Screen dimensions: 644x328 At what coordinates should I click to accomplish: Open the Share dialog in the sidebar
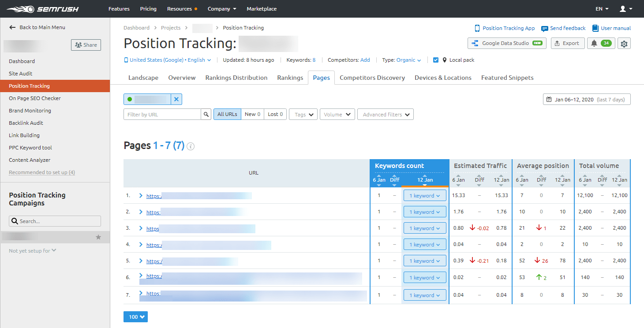click(x=86, y=45)
